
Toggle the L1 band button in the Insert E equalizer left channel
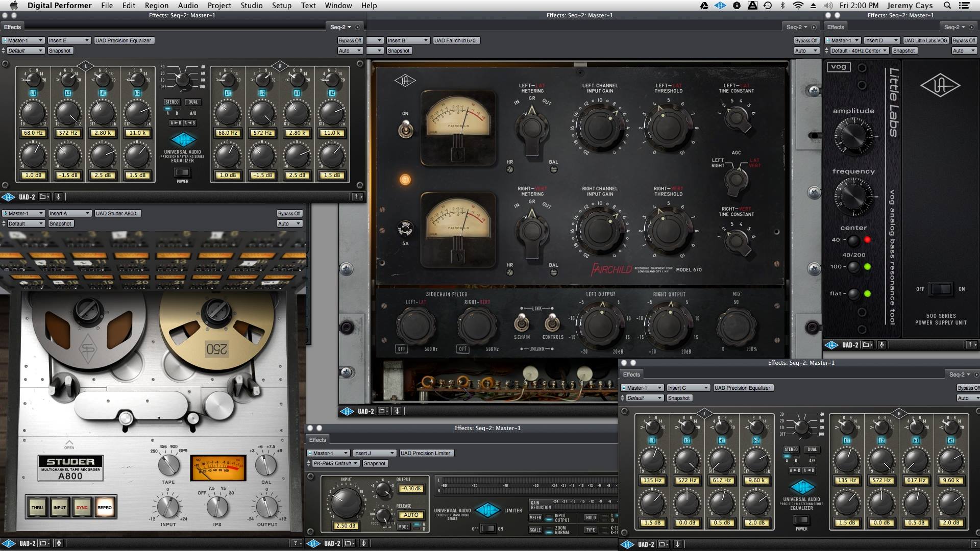pos(33,93)
